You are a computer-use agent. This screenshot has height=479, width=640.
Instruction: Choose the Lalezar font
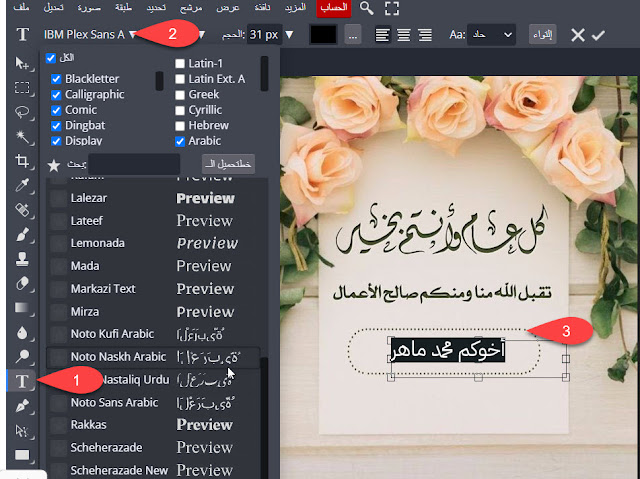click(x=153, y=198)
